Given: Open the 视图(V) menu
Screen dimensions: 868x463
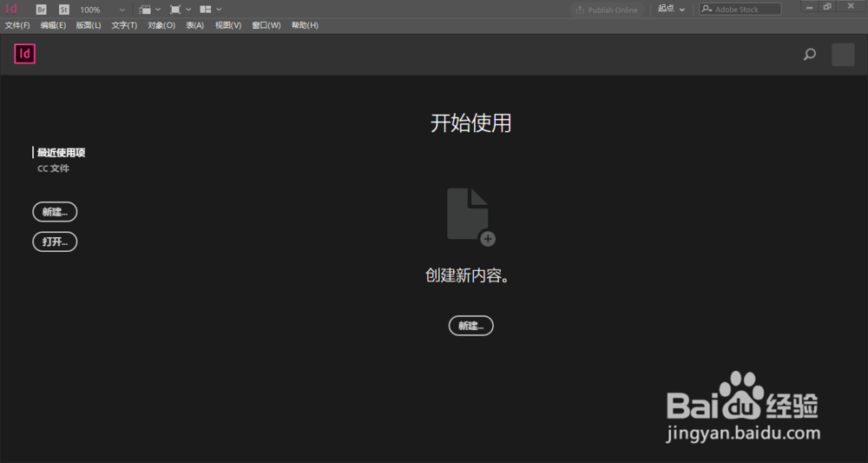Looking at the screenshot, I should pyautogui.click(x=228, y=25).
